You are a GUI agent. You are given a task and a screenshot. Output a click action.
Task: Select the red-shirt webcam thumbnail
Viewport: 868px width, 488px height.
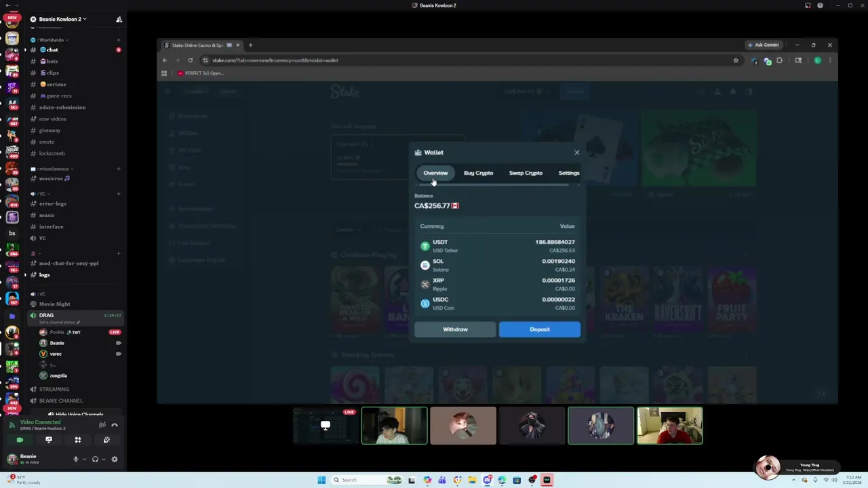tap(669, 426)
